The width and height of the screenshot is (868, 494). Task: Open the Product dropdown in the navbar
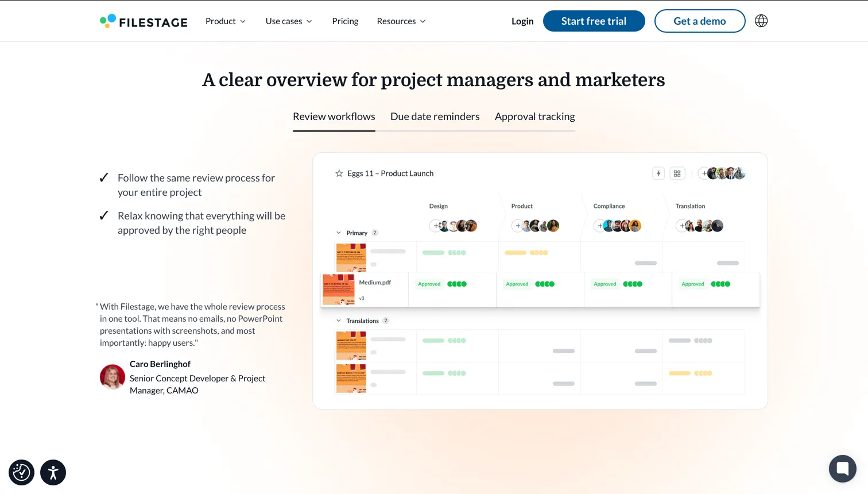225,21
